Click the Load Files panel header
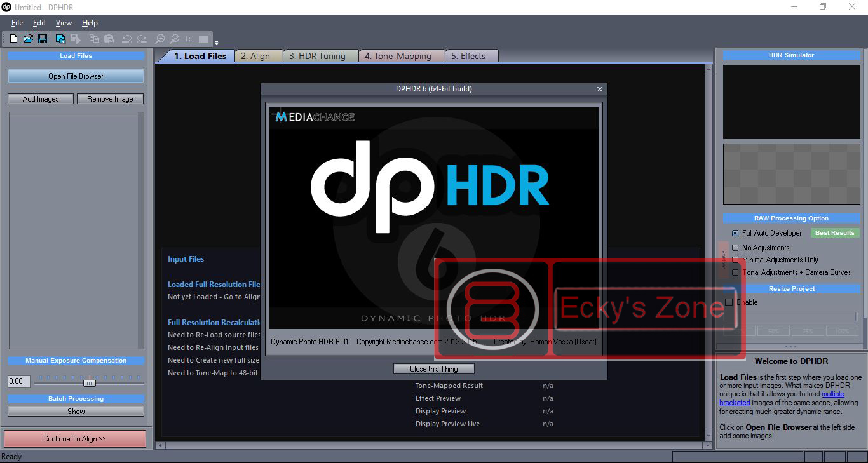The width and height of the screenshot is (868, 463). 76,56
